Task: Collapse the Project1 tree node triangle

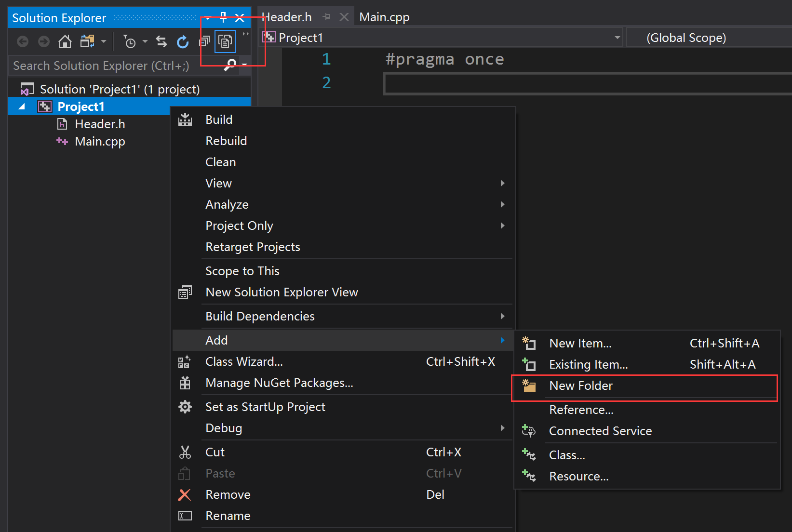Action: point(22,106)
